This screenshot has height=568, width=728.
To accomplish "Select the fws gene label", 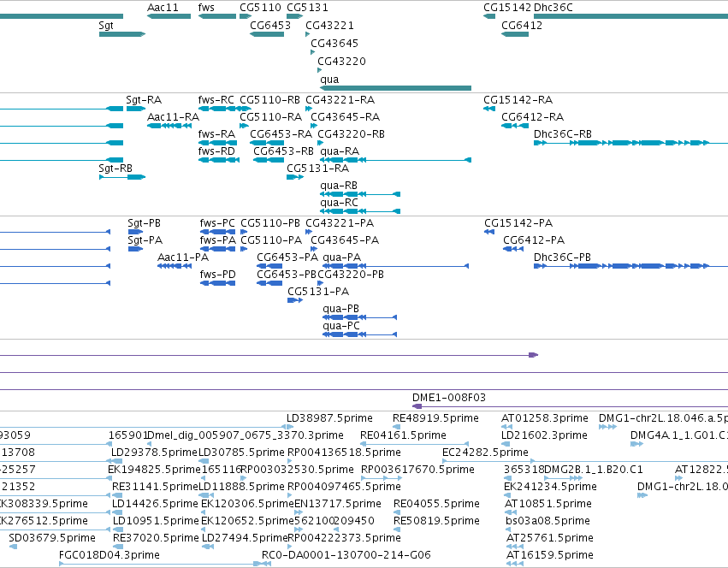I will pyautogui.click(x=206, y=8).
